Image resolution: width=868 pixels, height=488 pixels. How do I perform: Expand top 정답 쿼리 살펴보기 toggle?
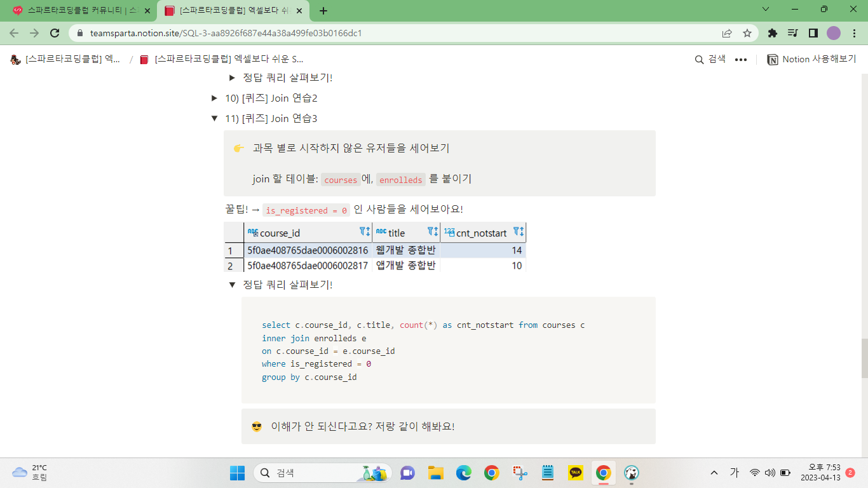(232, 78)
